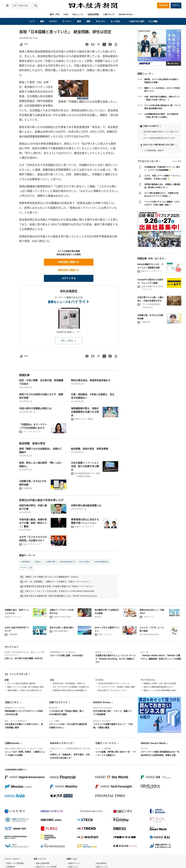
Task: Expand the マーケット navigation dropdown
Action: coord(68,21)
